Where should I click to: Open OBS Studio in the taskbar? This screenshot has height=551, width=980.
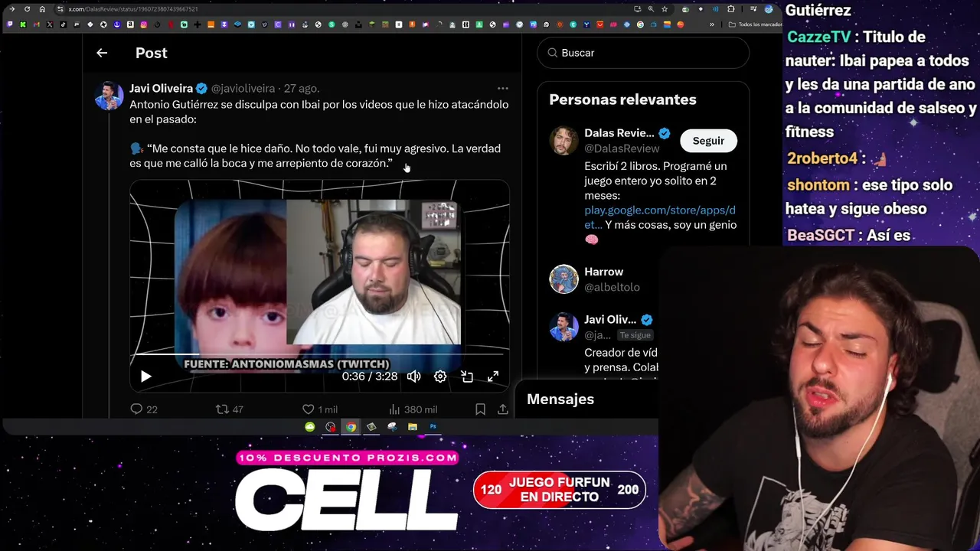[x=330, y=427]
